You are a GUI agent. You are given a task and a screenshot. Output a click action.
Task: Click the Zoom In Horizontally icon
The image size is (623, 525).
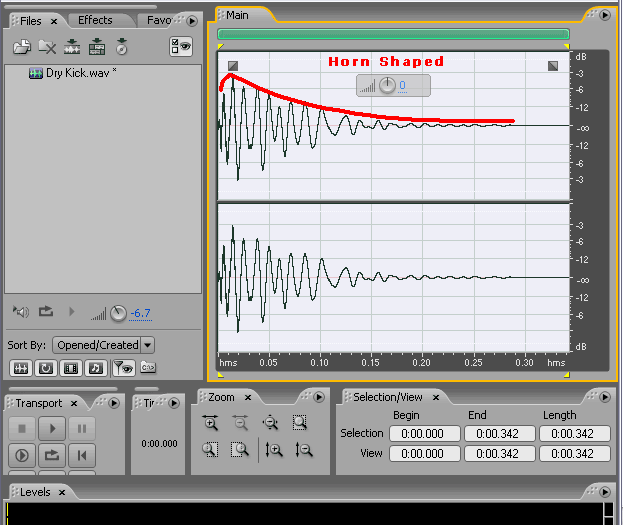(x=210, y=422)
